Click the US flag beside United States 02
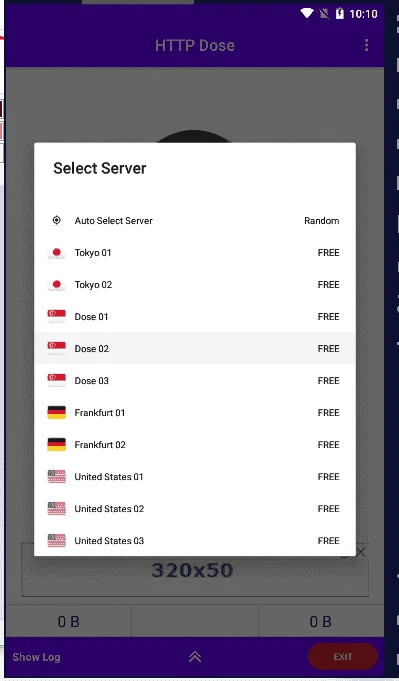The width and height of the screenshot is (399, 681). click(56, 509)
